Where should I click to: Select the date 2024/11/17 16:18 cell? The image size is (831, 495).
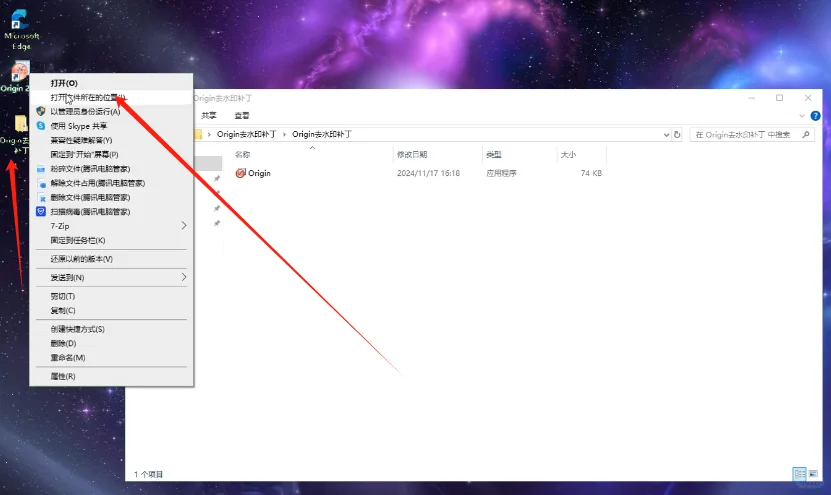[x=428, y=173]
